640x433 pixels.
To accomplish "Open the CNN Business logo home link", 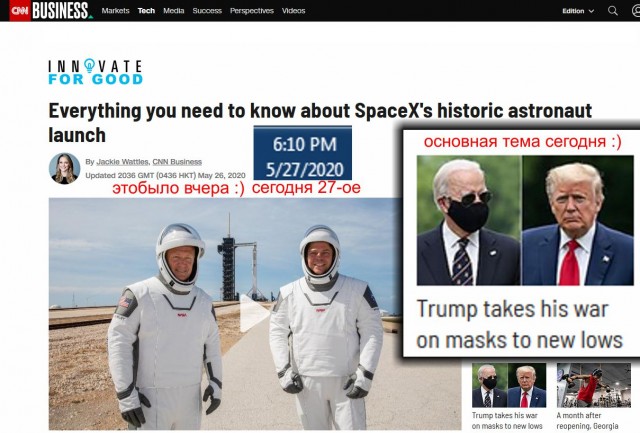I will point(51,10).
